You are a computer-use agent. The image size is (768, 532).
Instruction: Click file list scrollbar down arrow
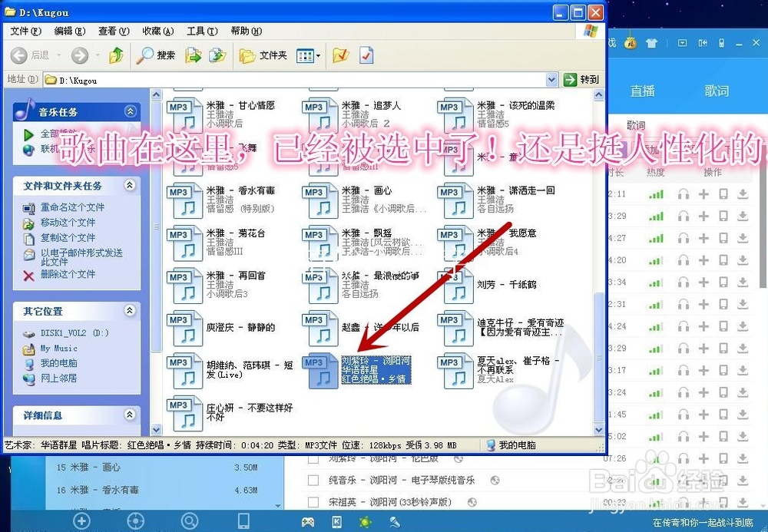coord(598,430)
